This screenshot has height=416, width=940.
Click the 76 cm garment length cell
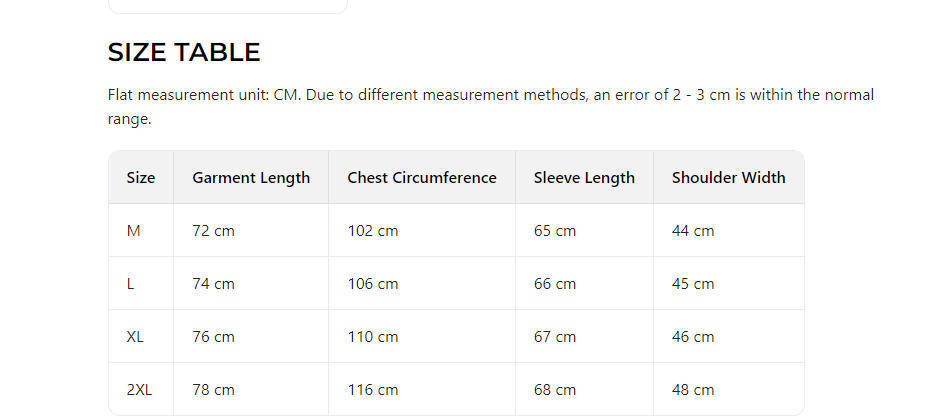tap(213, 337)
